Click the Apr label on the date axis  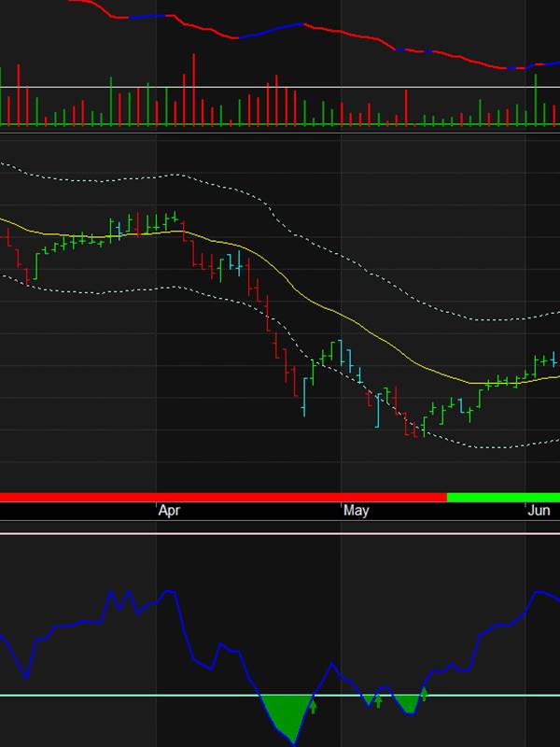pyautogui.click(x=170, y=511)
